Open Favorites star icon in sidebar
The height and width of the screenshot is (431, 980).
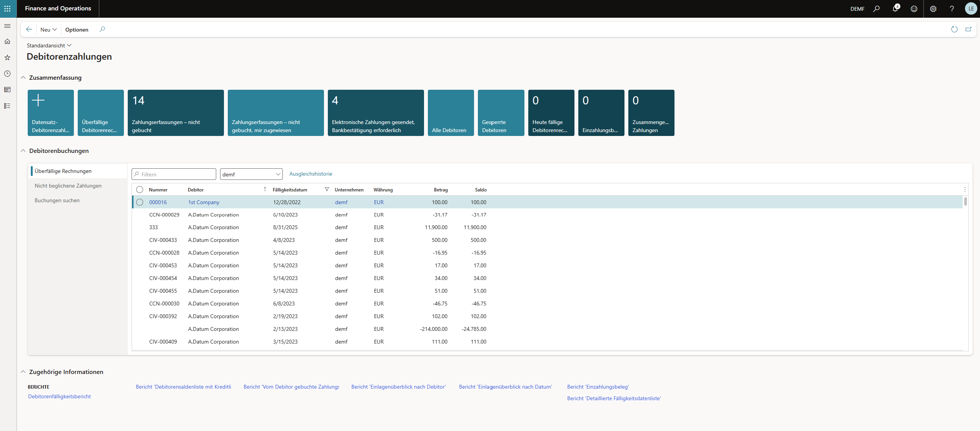[x=7, y=58]
